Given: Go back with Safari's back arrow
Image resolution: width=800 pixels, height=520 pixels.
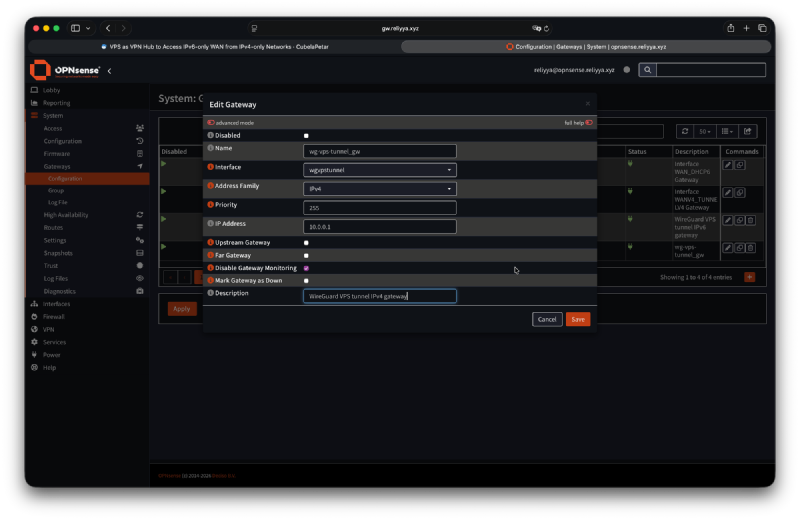Looking at the screenshot, I should pyautogui.click(x=108, y=28).
